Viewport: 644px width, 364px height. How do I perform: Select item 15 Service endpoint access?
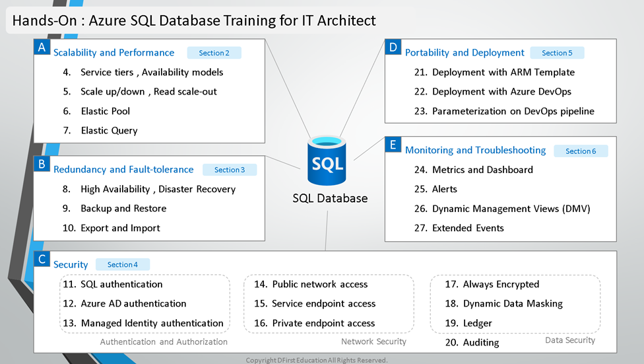[x=315, y=303]
